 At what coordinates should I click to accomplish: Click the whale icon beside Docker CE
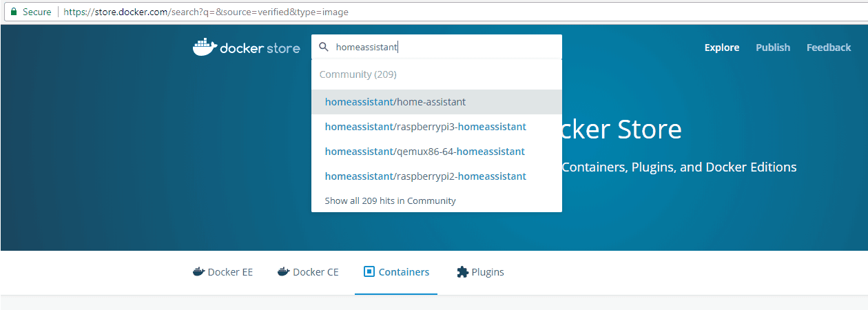click(283, 272)
